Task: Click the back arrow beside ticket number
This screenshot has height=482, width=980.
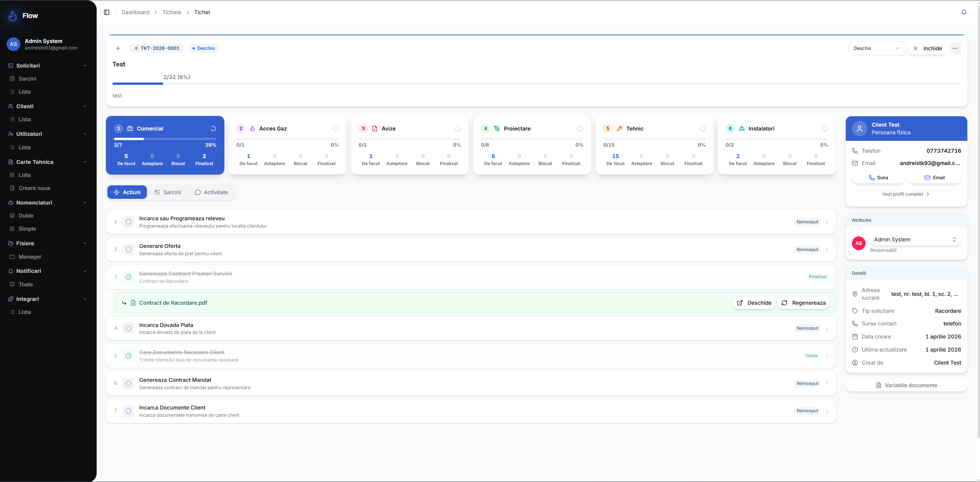Action: click(x=119, y=48)
